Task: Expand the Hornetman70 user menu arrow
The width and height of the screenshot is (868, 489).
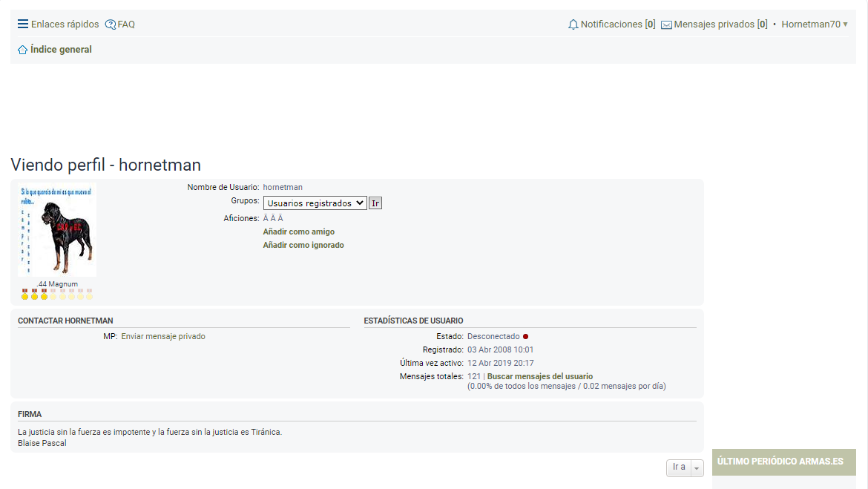Action: (x=845, y=24)
